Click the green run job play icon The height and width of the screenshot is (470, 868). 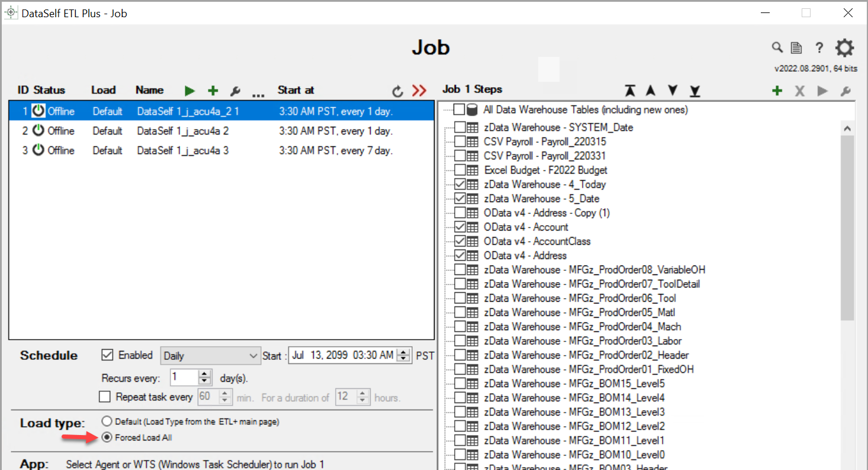point(189,91)
